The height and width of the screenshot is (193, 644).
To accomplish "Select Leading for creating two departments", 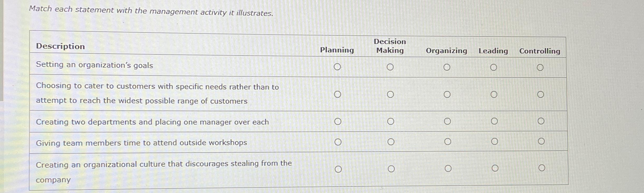I will pos(494,121).
